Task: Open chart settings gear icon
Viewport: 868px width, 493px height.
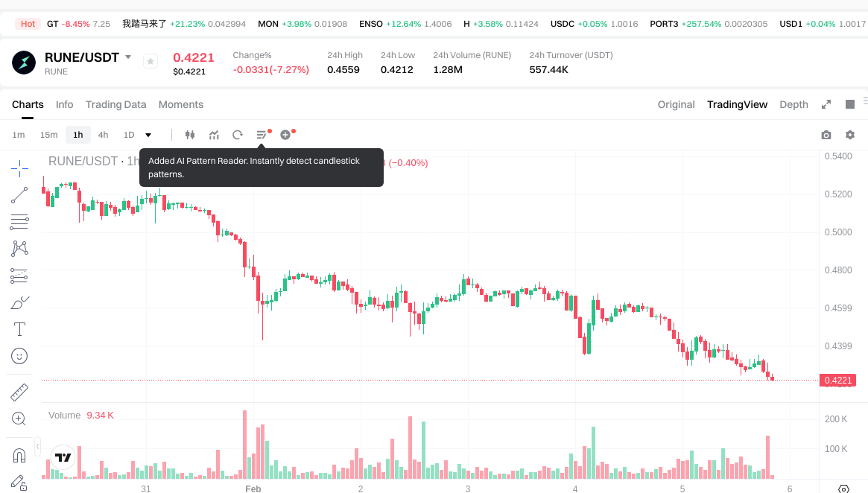Action: click(x=849, y=135)
